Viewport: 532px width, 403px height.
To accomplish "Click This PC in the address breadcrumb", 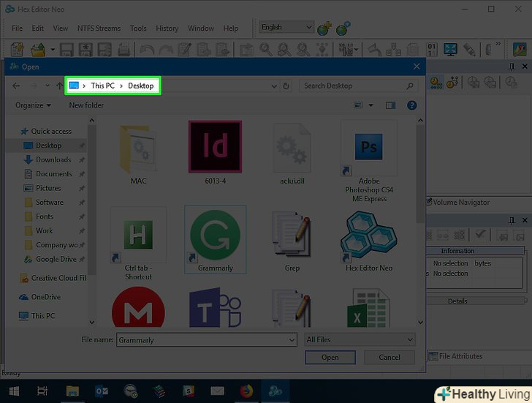I will click(x=102, y=86).
